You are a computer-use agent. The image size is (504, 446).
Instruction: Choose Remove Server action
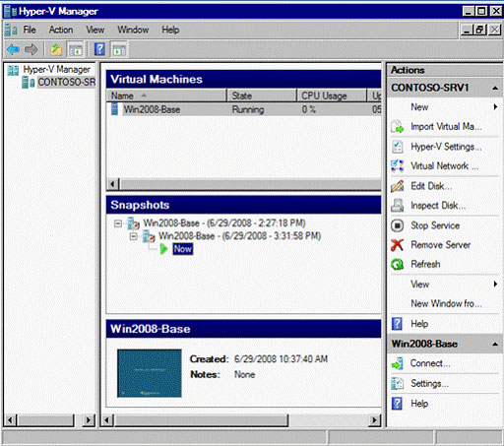point(440,245)
